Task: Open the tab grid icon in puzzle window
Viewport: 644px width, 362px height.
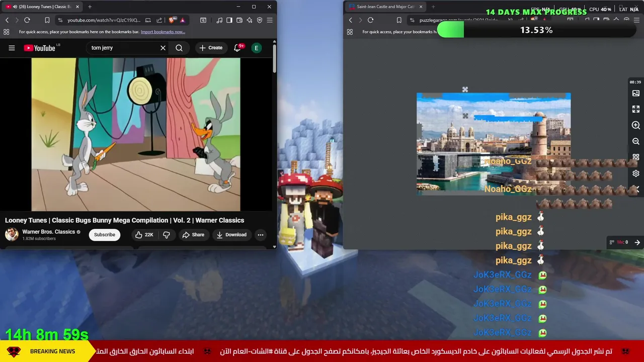Action: pyautogui.click(x=350, y=32)
